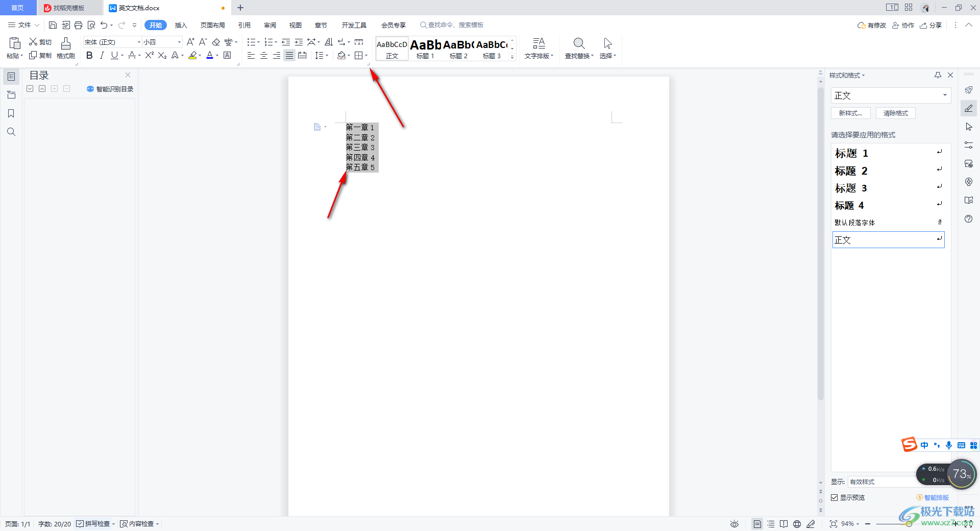Click the 新样式... button
The width and height of the screenshot is (980, 531).
tap(851, 113)
